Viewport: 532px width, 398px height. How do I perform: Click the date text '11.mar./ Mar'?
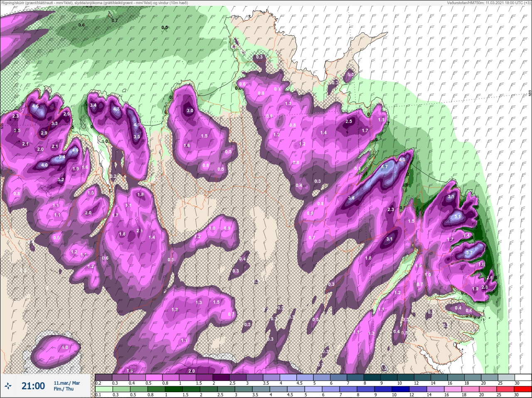pos(67,383)
